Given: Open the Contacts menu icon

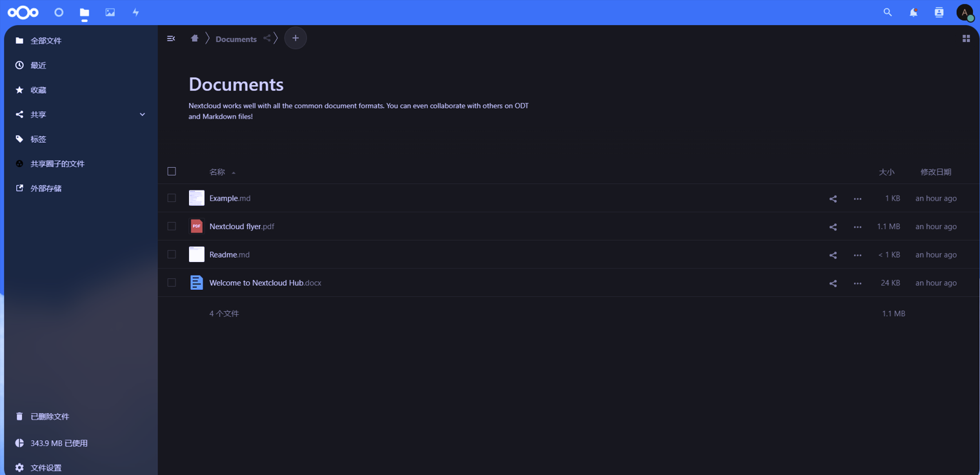Looking at the screenshot, I should 939,12.
